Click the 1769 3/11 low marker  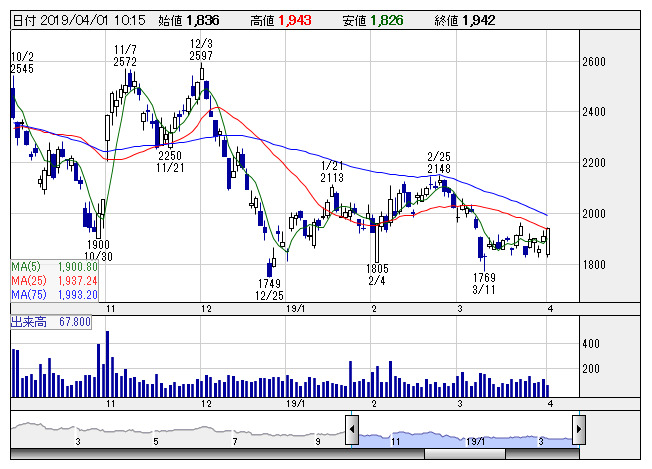click(484, 284)
